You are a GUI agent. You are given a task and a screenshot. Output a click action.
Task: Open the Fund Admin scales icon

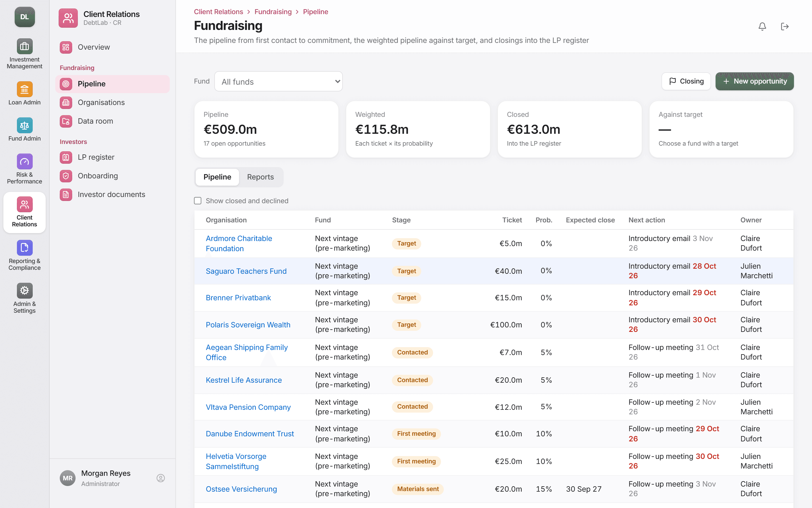(25, 125)
